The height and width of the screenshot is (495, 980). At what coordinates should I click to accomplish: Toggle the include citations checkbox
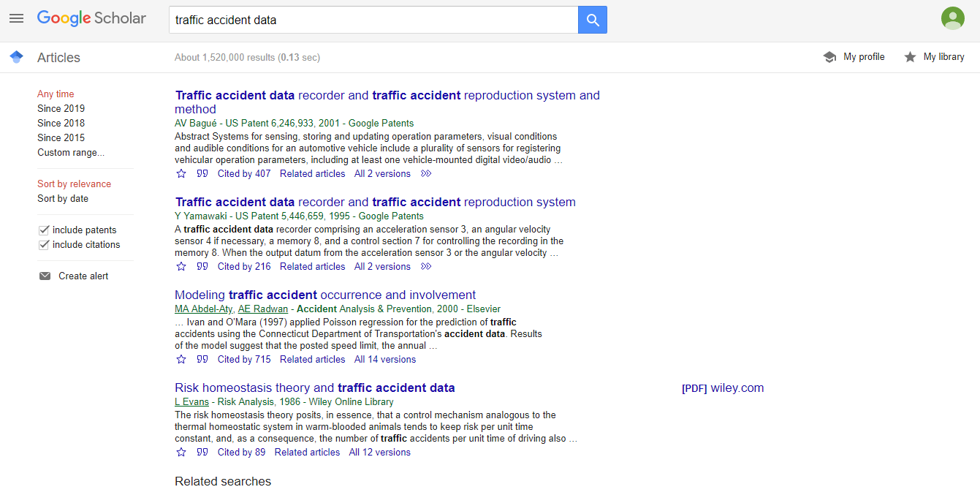(44, 245)
